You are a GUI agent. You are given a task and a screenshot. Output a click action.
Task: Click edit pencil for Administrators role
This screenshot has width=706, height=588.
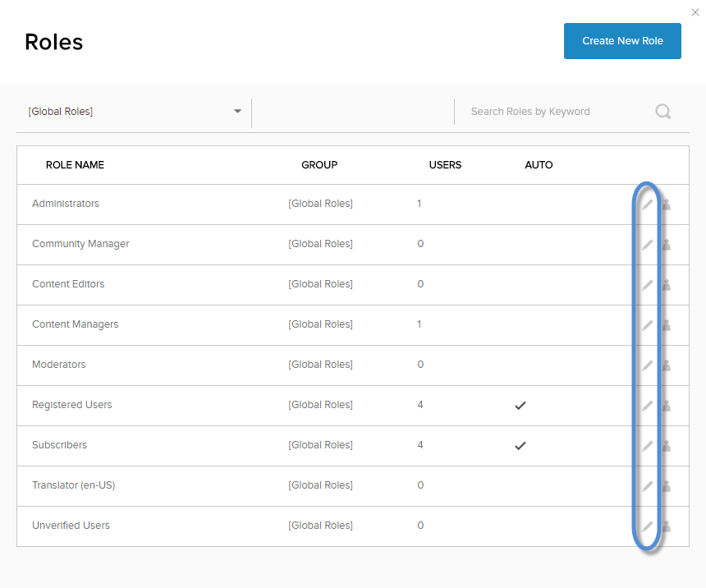pyautogui.click(x=648, y=204)
